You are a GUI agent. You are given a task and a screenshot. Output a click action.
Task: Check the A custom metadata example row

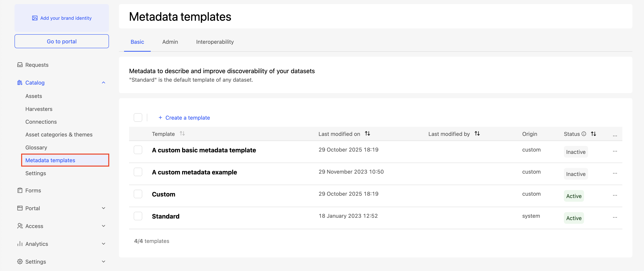(x=138, y=172)
